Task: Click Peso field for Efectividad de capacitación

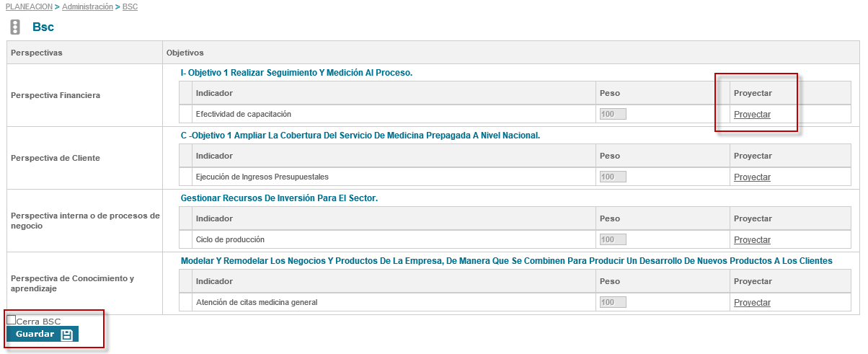Action: (613, 114)
